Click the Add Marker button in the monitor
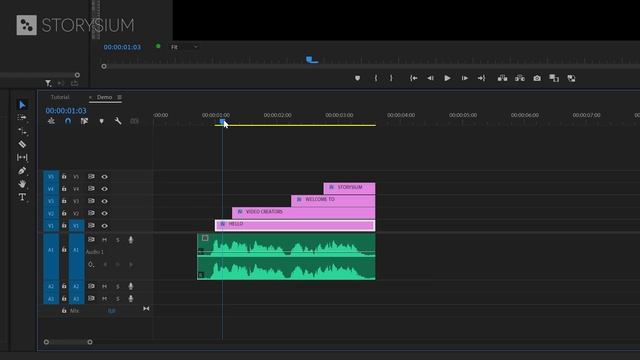Viewport: 640px width, 360px height. (x=358, y=78)
